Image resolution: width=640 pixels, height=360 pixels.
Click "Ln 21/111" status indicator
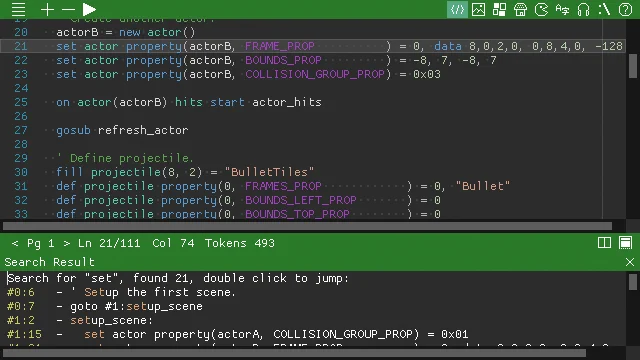pyautogui.click(x=109, y=243)
